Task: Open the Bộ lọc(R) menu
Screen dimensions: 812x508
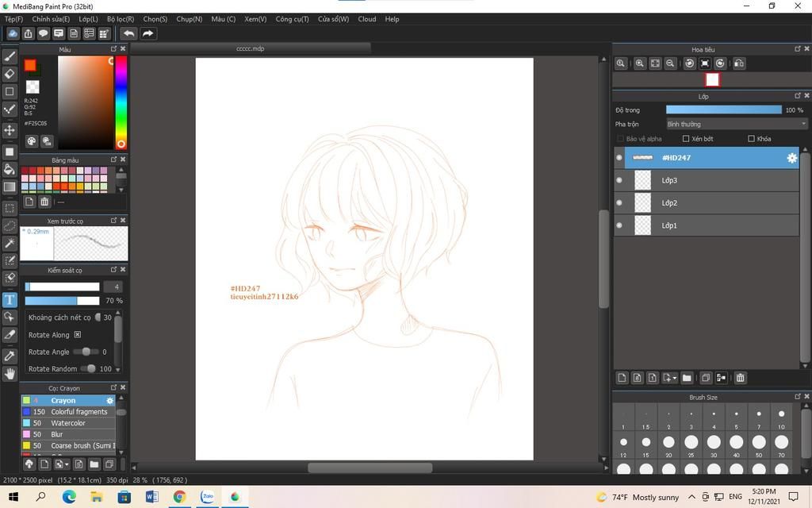Action: click(121, 19)
